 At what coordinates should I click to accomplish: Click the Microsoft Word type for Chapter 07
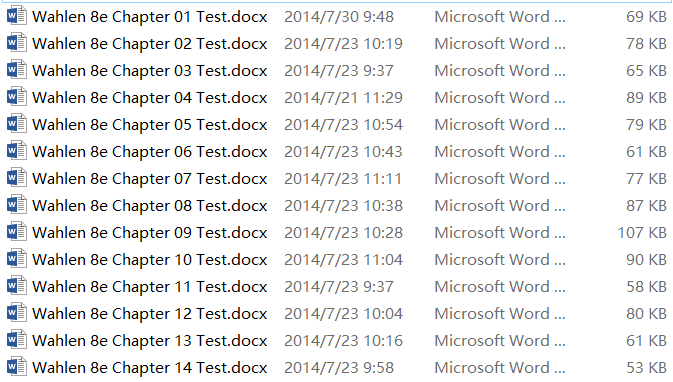point(500,179)
